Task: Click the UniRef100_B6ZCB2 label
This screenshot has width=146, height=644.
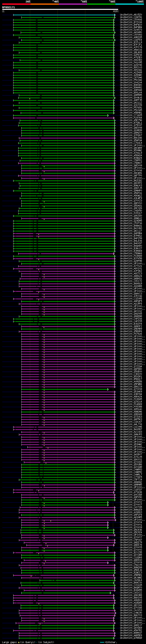Action: [131, 180]
